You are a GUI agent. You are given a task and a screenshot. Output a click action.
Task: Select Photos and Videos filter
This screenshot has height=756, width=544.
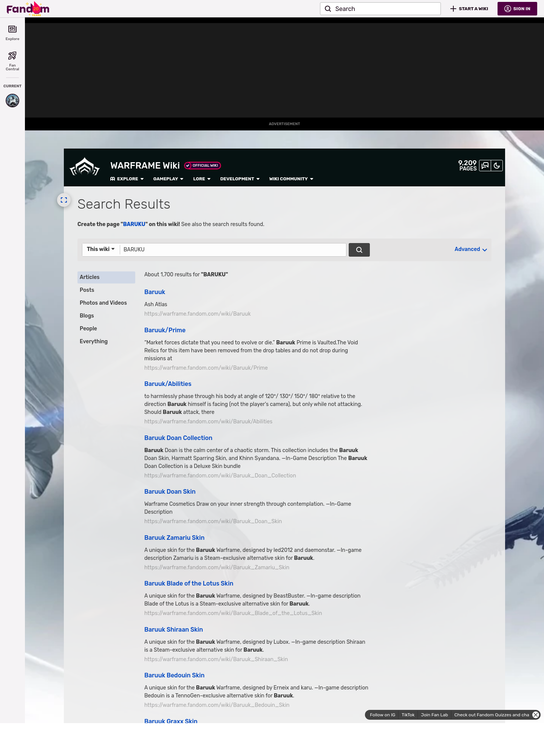click(x=106, y=303)
